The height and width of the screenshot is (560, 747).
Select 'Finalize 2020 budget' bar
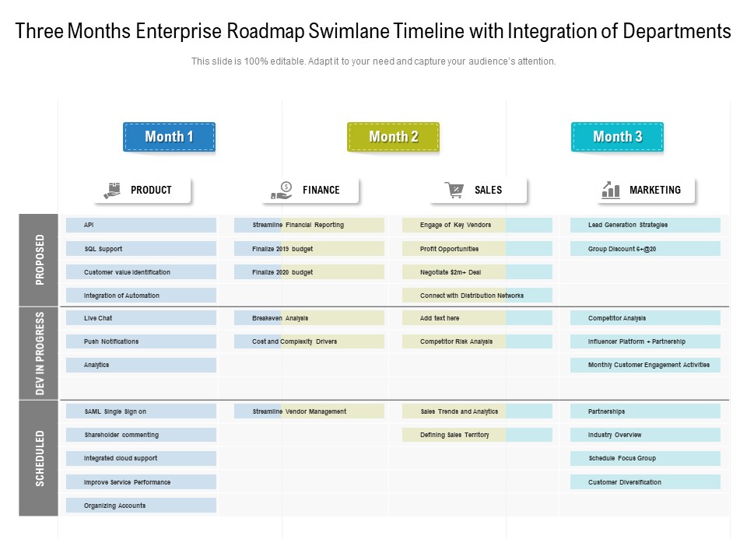pyautogui.click(x=309, y=272)
